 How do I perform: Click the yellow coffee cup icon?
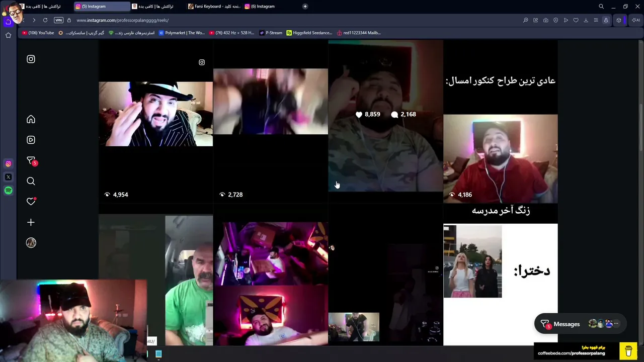click(x=628, y=351)
